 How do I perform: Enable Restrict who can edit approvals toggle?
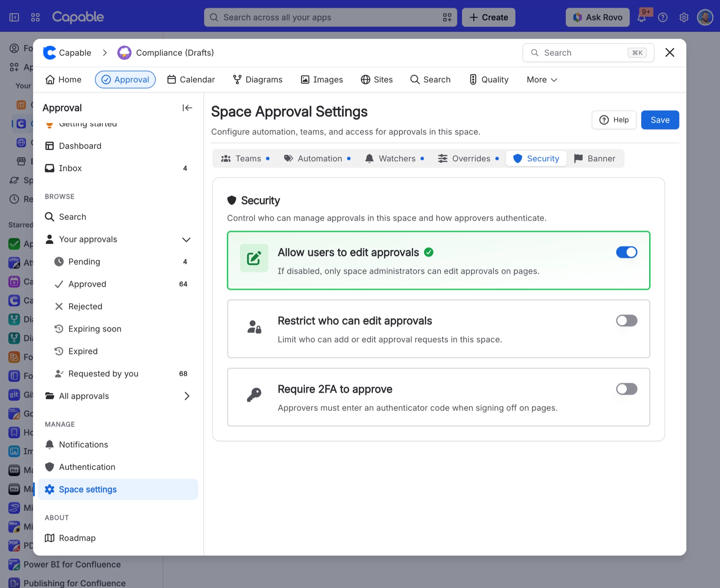[626, 320]
